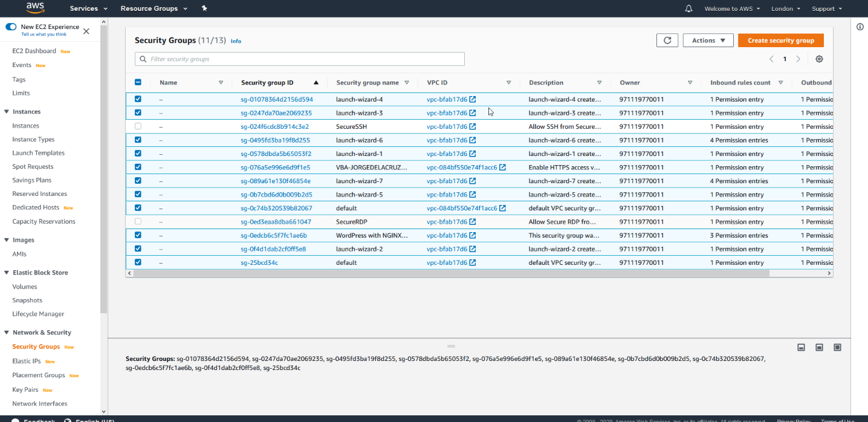Open the London region dropdown
This screenshot has width=868, height=422.
coord(786,8)
